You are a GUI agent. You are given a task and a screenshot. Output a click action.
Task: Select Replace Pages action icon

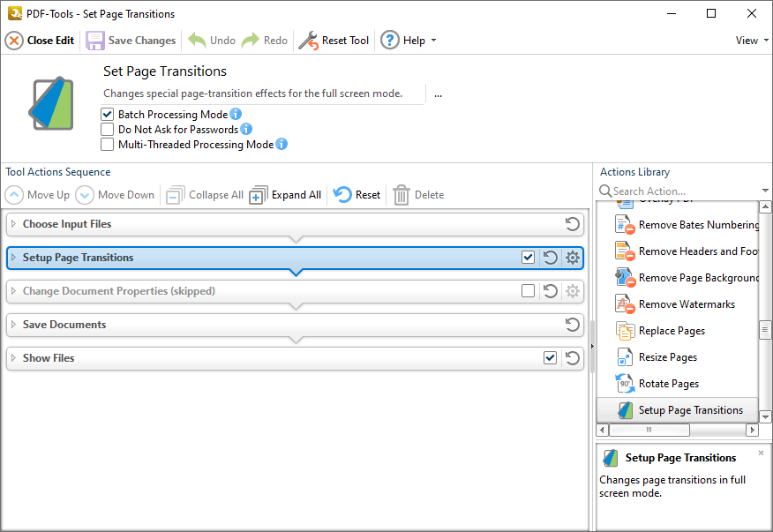pos(625,331)
